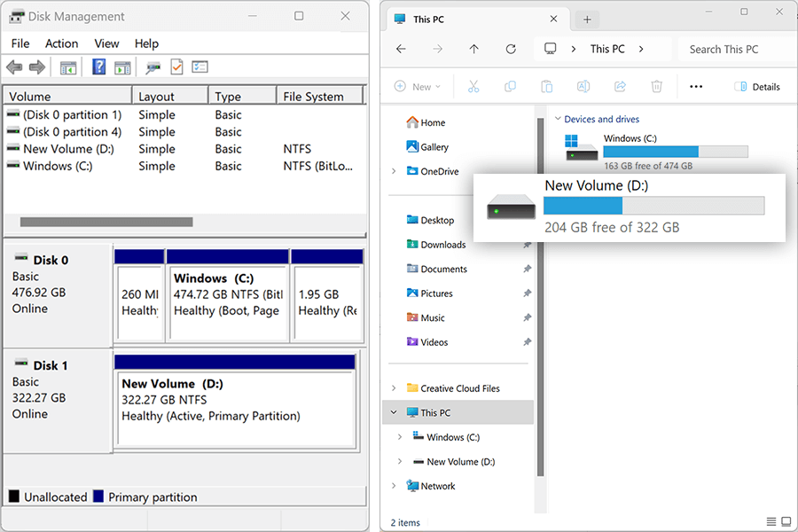Image resolution: width=798 pixels, height=532 pixels.
Task: Click the volume list horizontal scrollbar
Action: (x=106, y=222)
